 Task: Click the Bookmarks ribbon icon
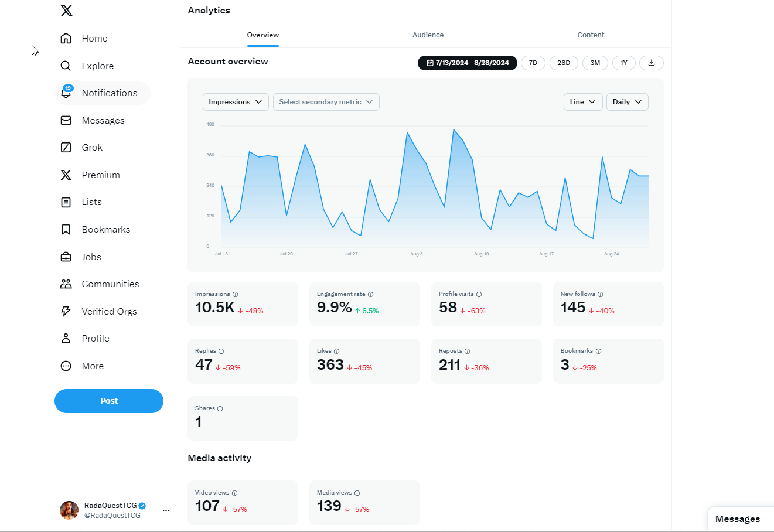coord(66,229)
